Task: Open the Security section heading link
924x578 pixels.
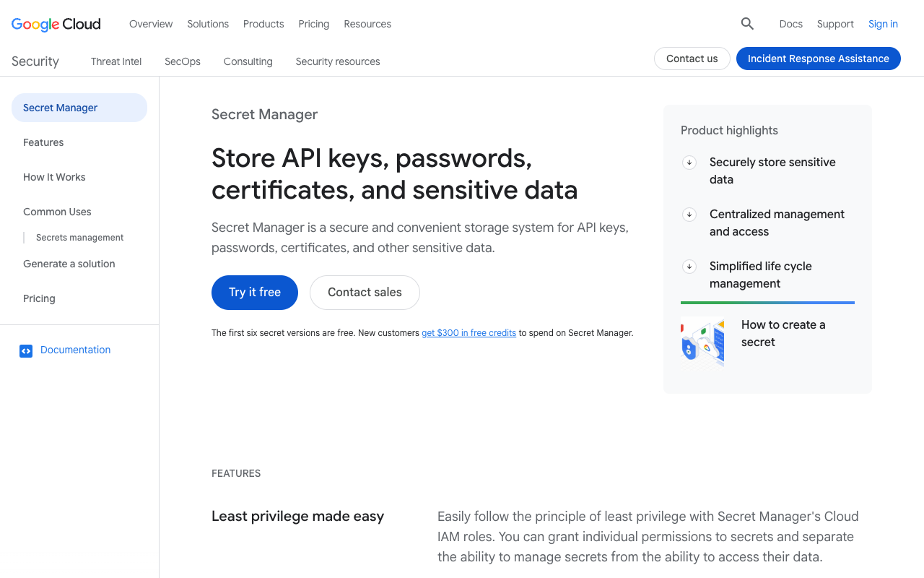Action: point(35,61)
